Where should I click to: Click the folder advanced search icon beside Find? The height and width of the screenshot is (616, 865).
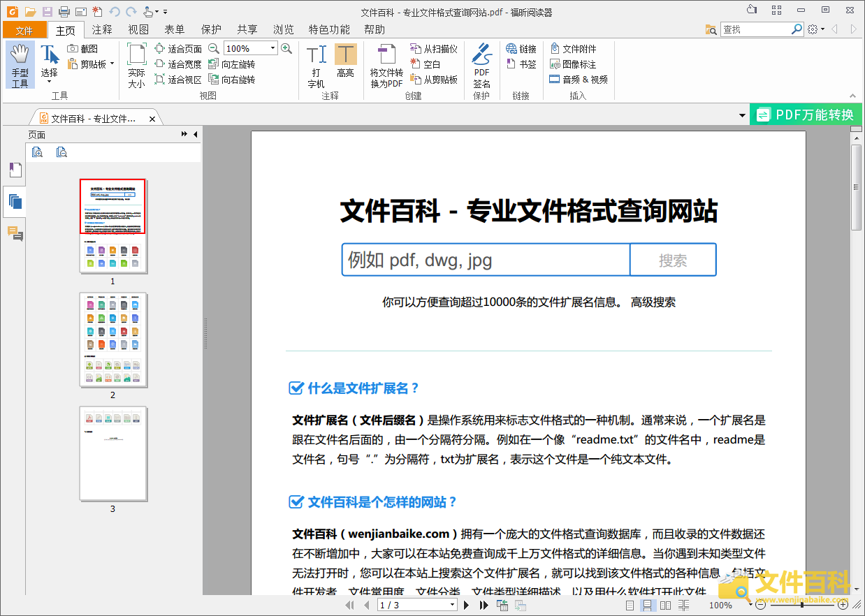[x=711, y=29]
